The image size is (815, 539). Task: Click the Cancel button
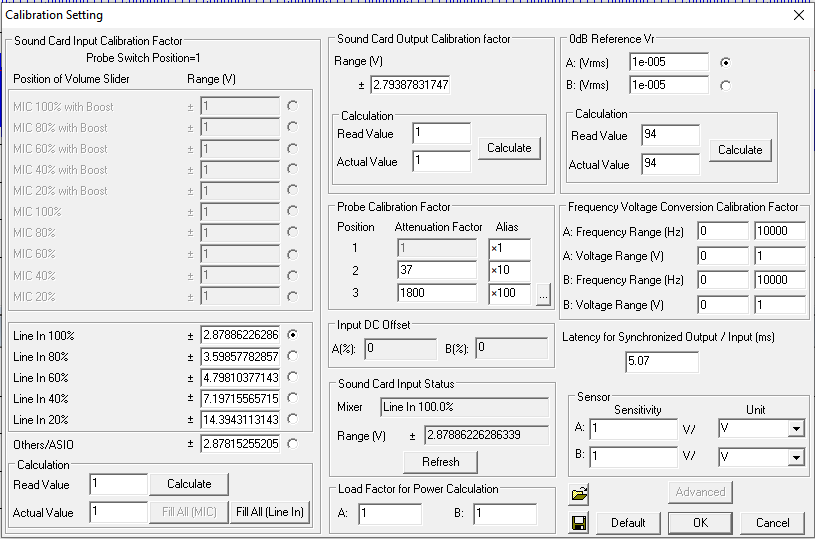tap(772, 522)
